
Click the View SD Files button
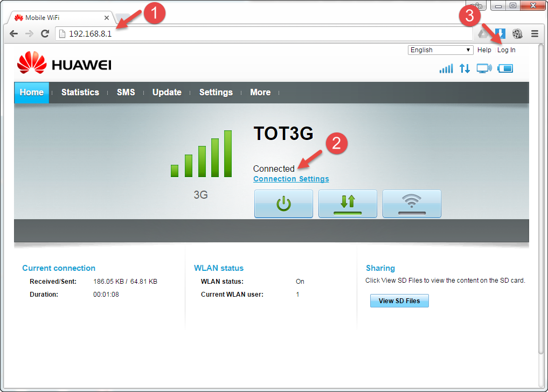tap(399, 301)
